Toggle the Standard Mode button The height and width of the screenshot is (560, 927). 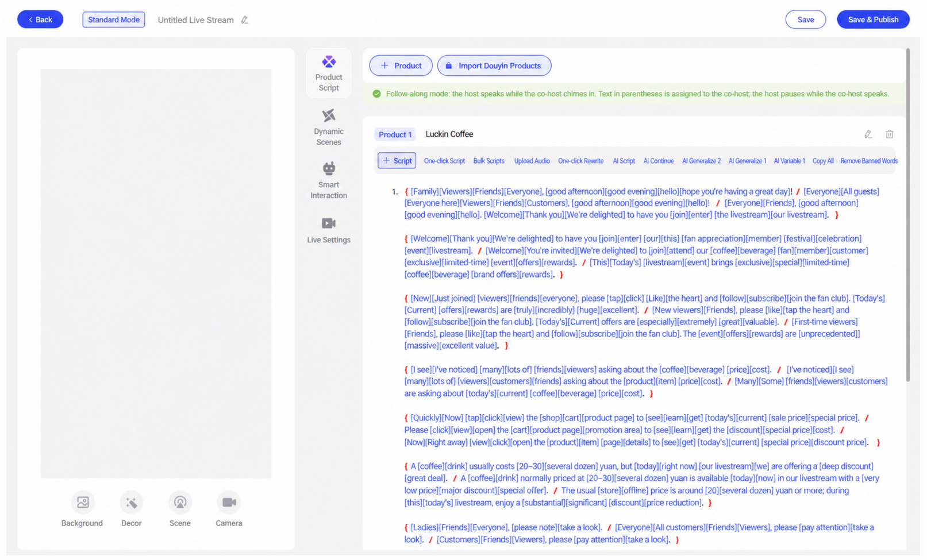point(114,20)
